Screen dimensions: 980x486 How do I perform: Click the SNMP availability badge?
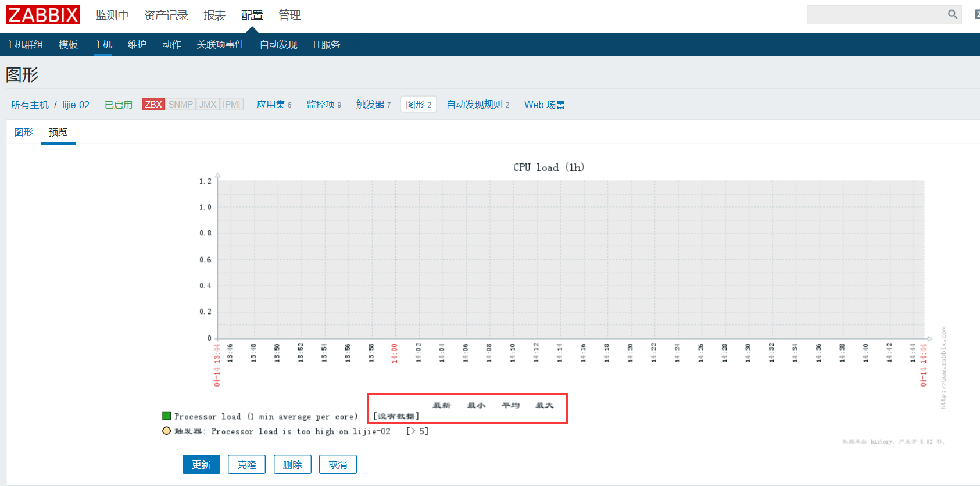[x=181, y=104]
